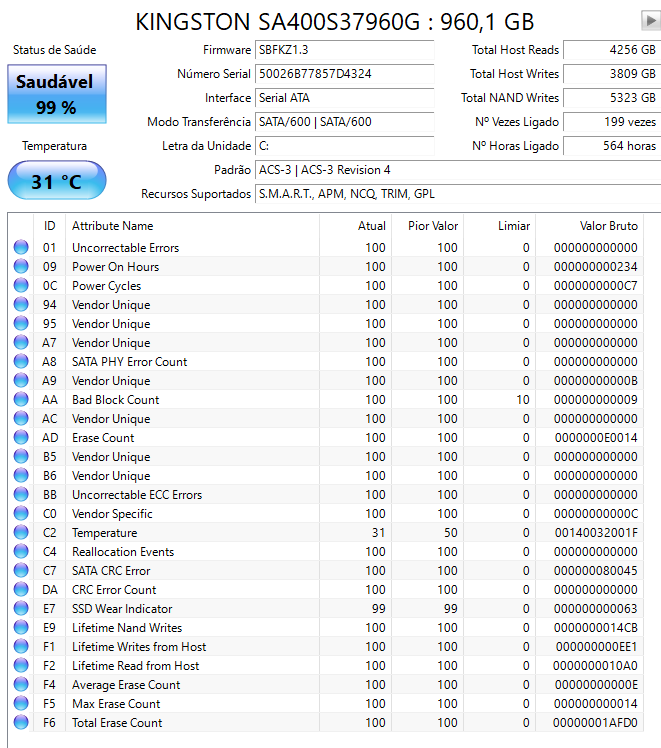Click raw value 00000001AFD0

coord(595,723)
